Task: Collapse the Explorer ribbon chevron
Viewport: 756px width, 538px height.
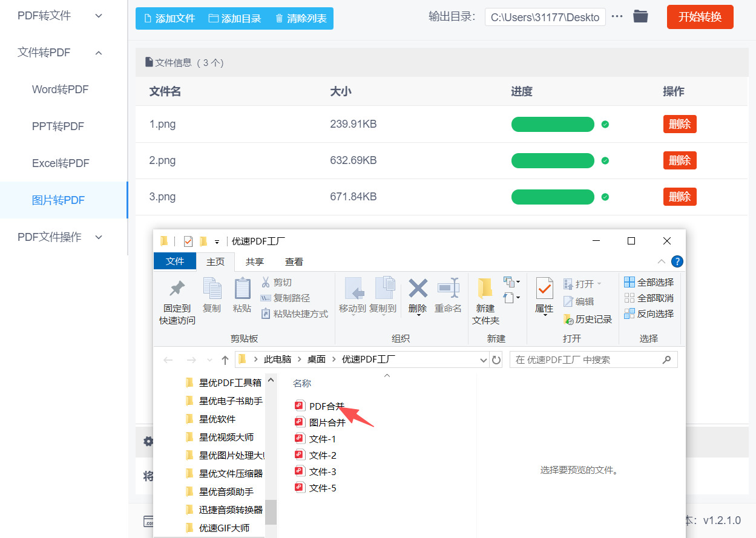Action: [662, 261]
